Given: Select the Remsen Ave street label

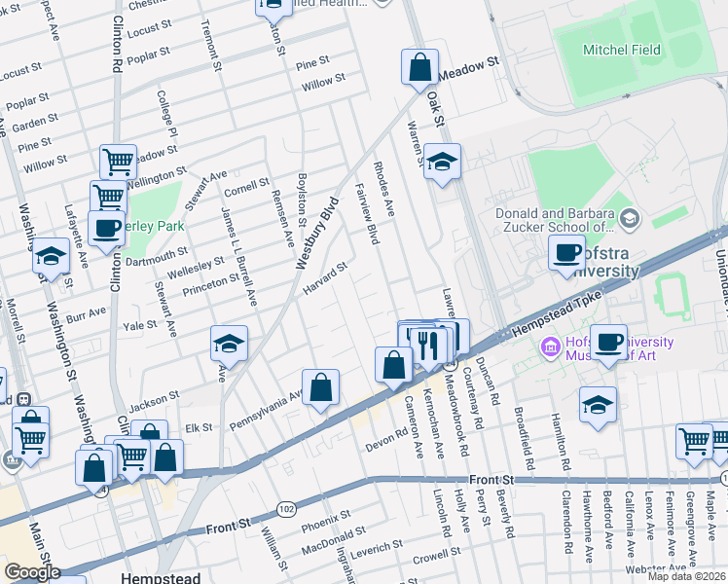Looking at the screenshot, I should click(x=283, y=218).
